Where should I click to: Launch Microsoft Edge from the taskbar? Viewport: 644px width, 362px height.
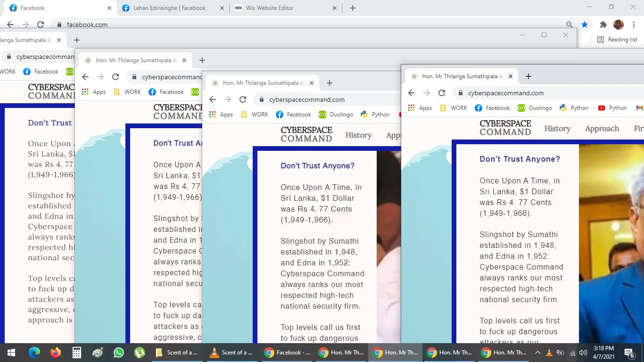(34, 353)
